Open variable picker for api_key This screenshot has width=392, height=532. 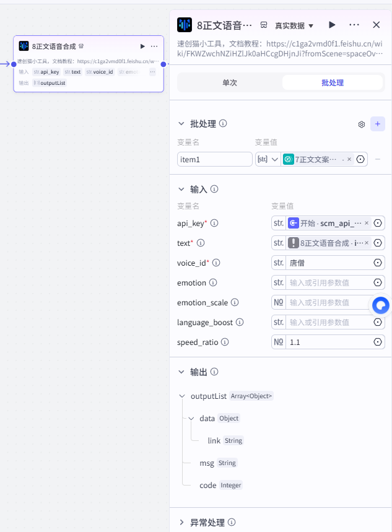[x=378, y=223]
